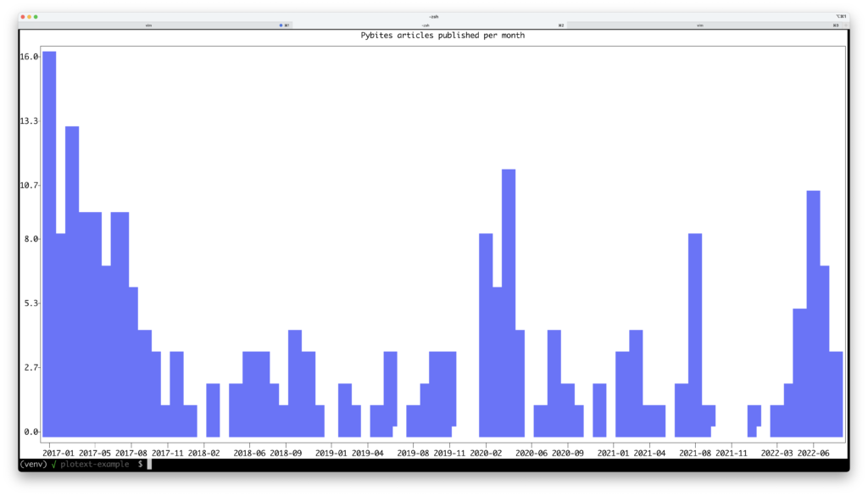Image resolution: width=868 pixels, height=496 pixels.
Task: Open the vim tab marked ⌘3
Action: pyautogui.click(x=699, y=25)
